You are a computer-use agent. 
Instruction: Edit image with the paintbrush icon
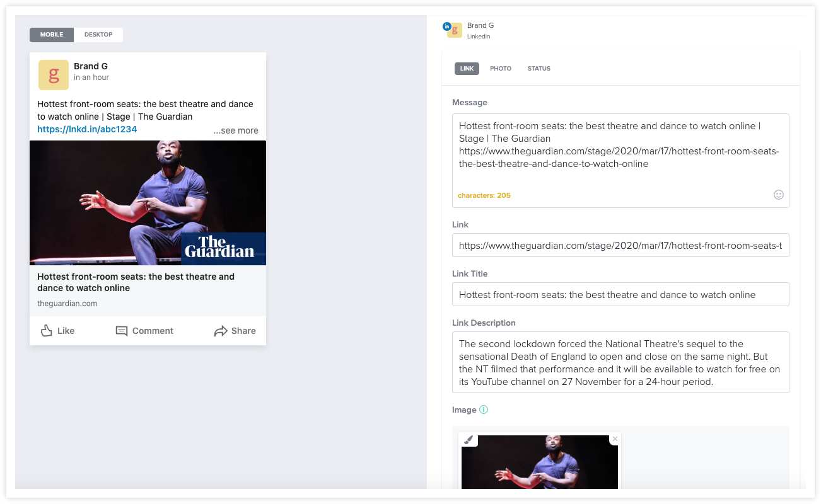[468, 440]
